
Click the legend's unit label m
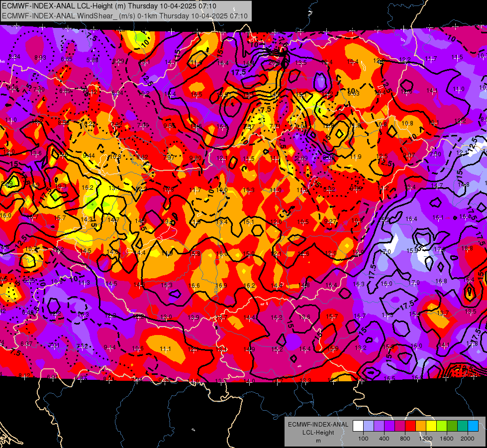tap(318, 441)
